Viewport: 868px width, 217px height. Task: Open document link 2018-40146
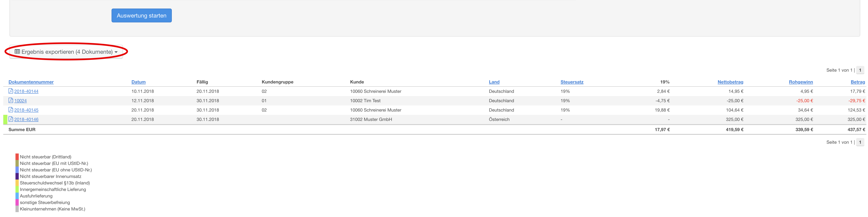pos(26,120)
